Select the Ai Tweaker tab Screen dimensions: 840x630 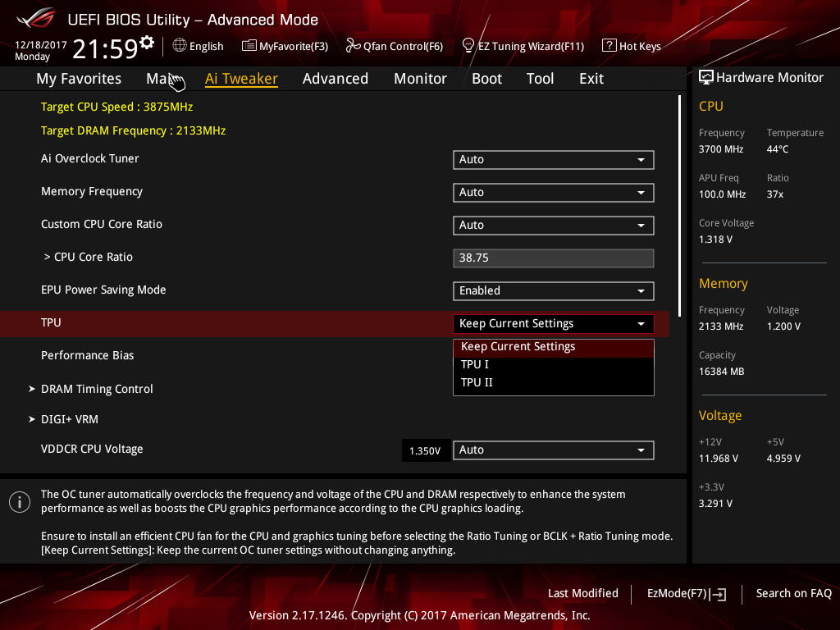tap(241, 78)
